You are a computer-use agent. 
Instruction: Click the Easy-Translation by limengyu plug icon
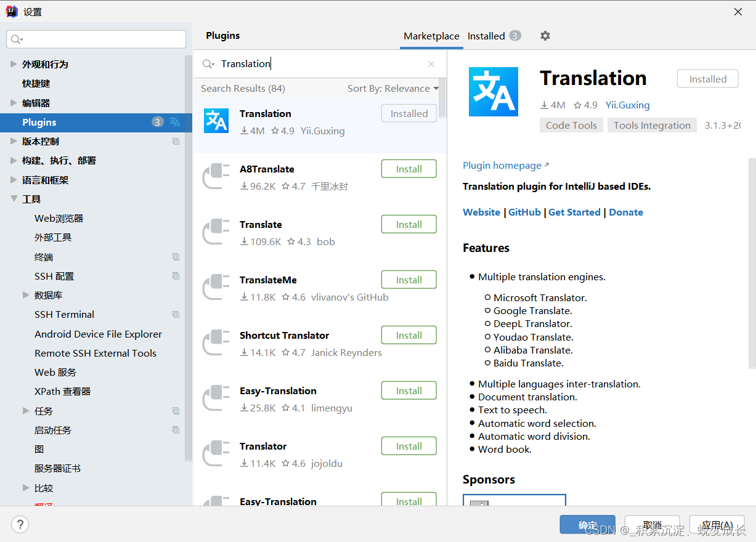216,398
